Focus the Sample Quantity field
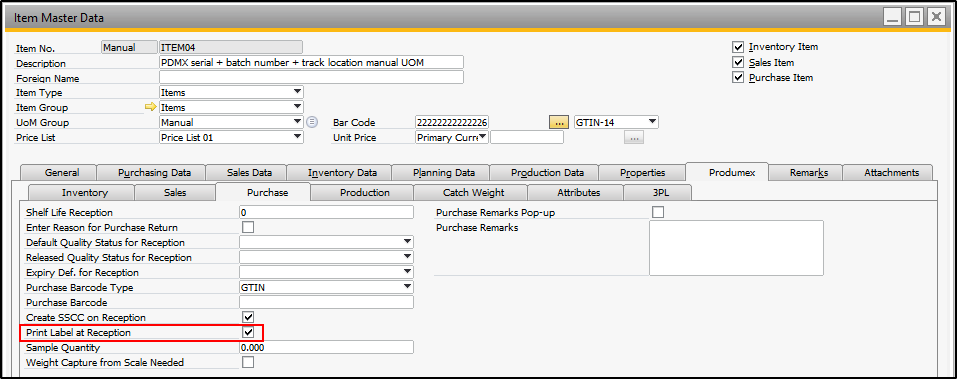This screenshot has width=957, height=379. point(327,347)
